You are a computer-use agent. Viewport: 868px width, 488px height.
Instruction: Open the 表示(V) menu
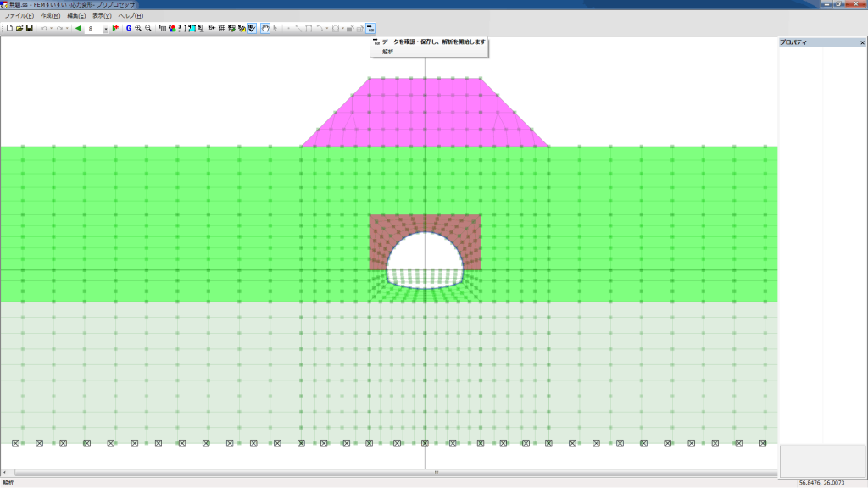(x=102, y=16)
